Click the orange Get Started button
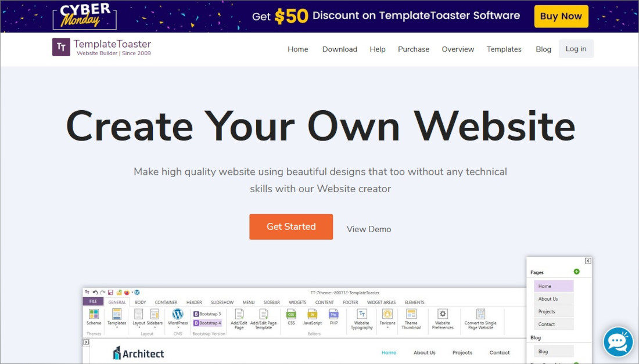Screen dimensions: 639x364 pyautogui.click(x=291, y=227)
